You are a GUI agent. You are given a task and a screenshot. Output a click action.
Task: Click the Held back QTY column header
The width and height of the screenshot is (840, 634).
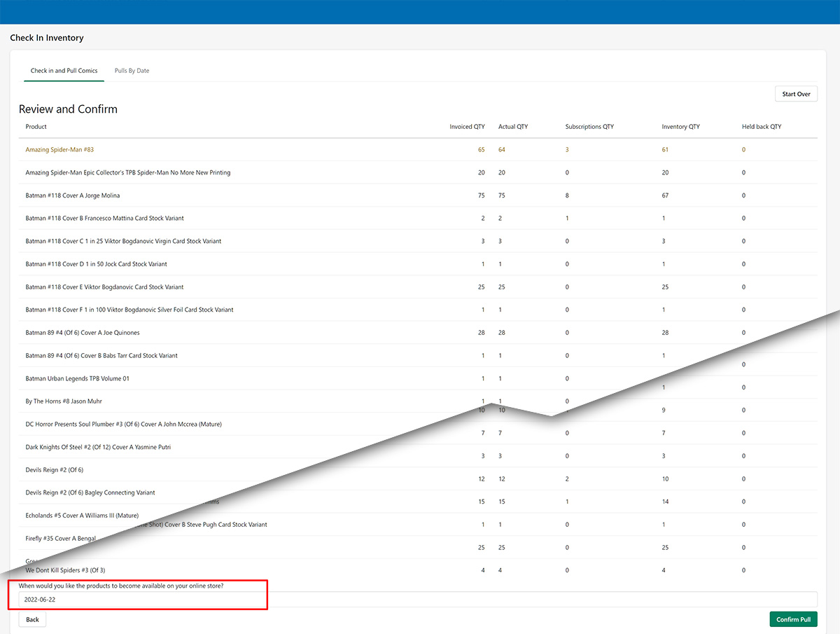(x=762, y=127)
